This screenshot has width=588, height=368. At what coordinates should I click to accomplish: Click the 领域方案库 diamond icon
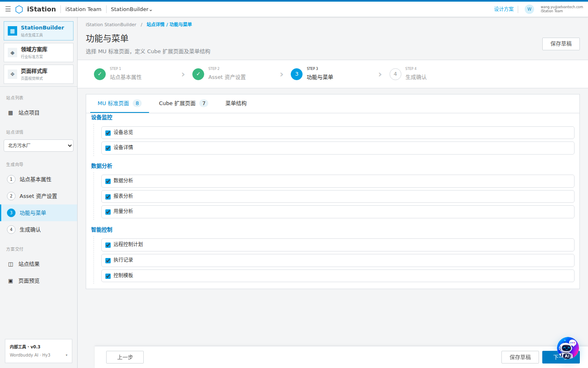click(x=13, y=53)
